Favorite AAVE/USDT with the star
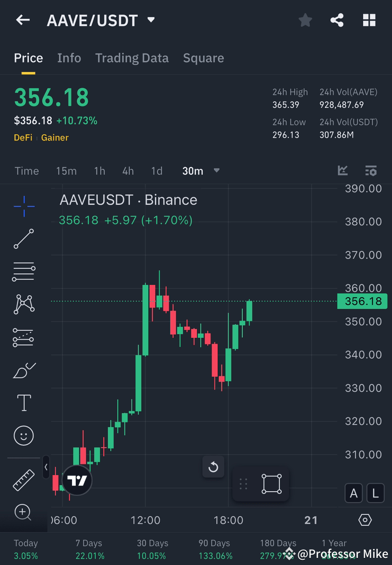This screenshot has width=392, height=565. (x=305, y=20)
